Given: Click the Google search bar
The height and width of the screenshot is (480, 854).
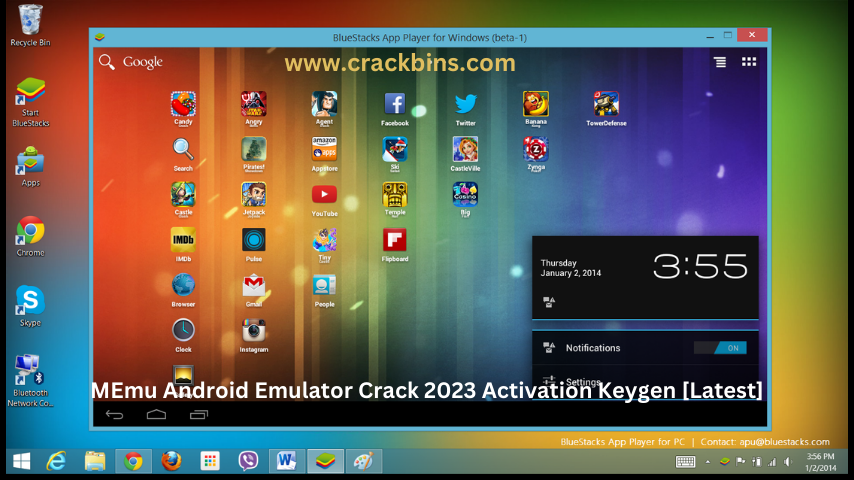Looking at the screenshot, I should [131, 62].
